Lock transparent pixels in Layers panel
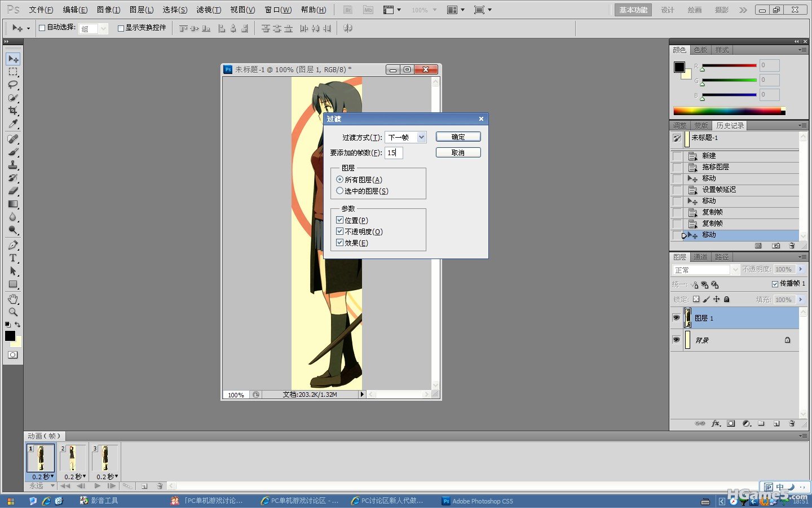The image size is (812, 508). (x=696, y=299)
